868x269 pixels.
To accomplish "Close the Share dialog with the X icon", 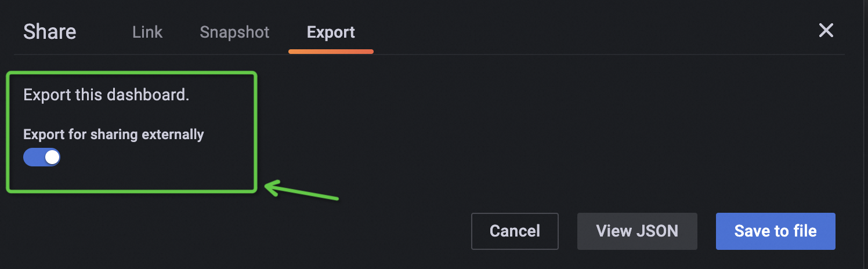I will [826, 31].
